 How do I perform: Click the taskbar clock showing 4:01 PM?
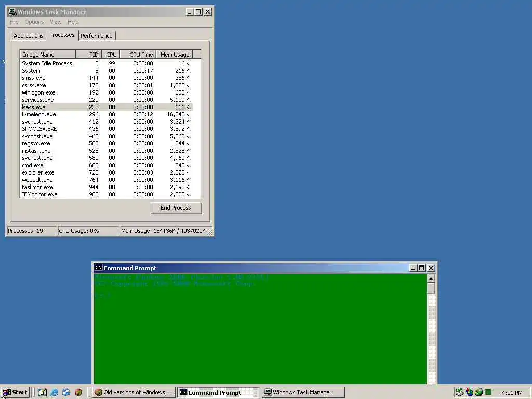(512, 393)
